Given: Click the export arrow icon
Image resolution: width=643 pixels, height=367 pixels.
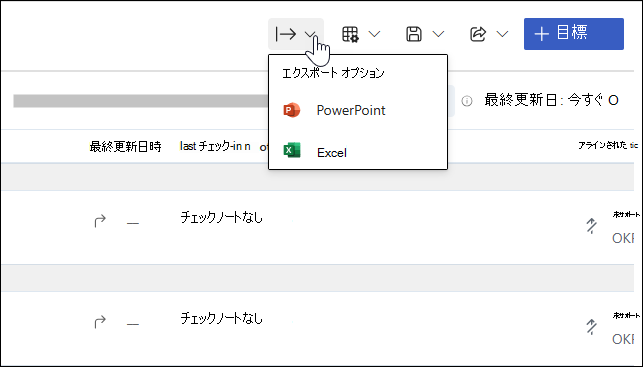Looking at the screenshot, I should [x=285, y=34].
